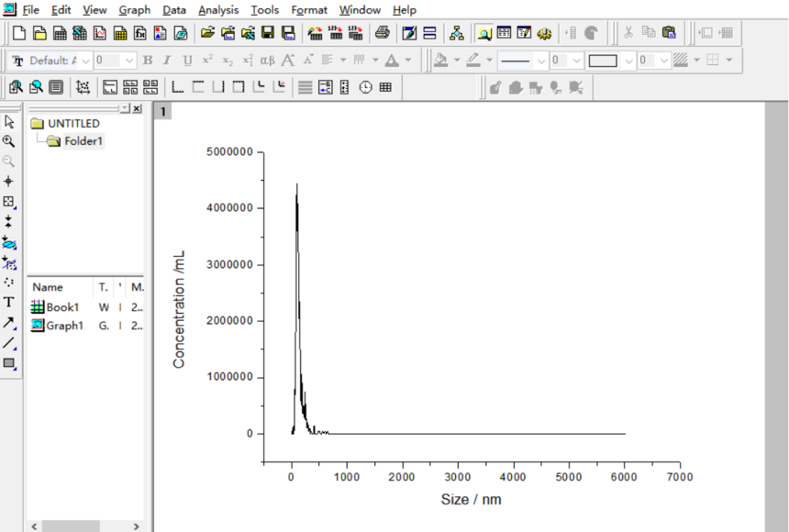Click the Rescale axes icon
The image size is (789, 532).
click(x=83, y=87)
